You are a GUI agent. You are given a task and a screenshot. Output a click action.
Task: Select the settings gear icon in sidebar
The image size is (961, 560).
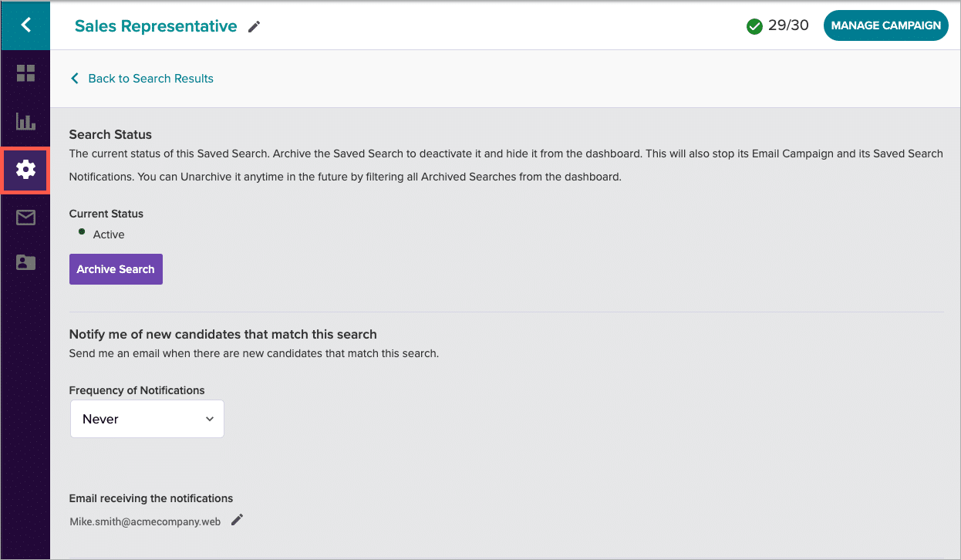(x=25, y=170)
